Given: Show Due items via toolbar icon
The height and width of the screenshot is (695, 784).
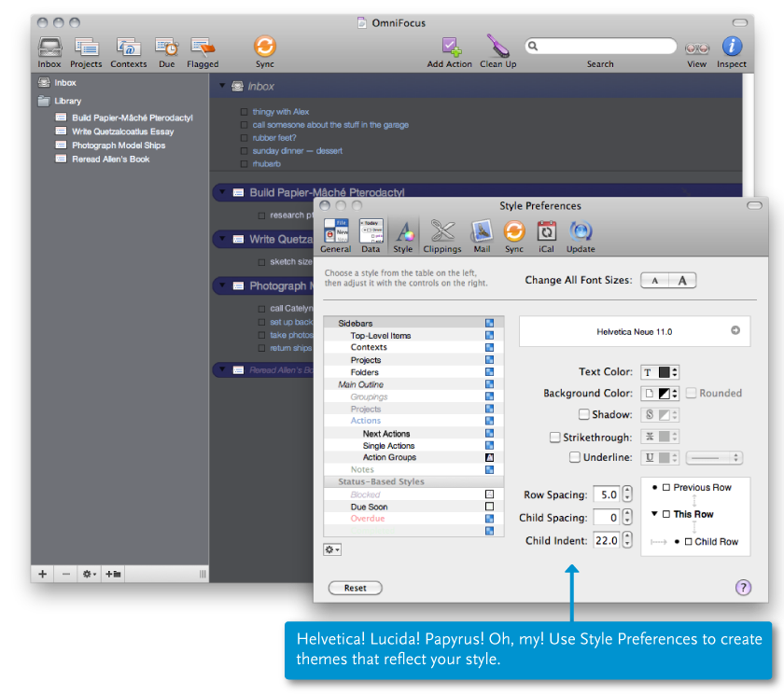Looking at the screenshot, I should coord(166,52).
